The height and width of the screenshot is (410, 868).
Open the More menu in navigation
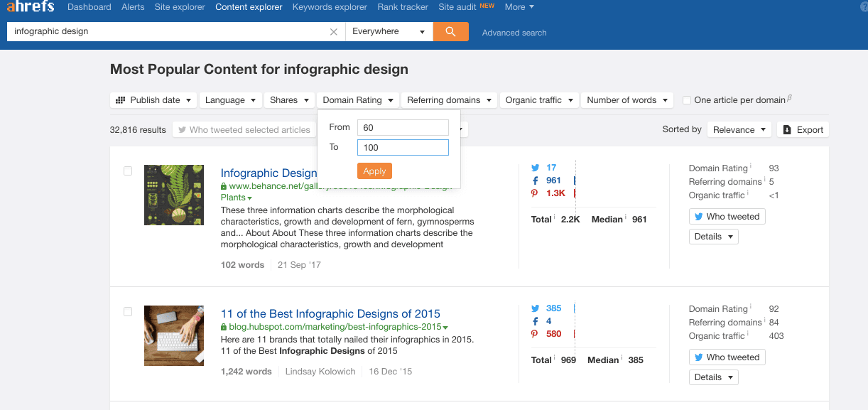click(519, 7)
